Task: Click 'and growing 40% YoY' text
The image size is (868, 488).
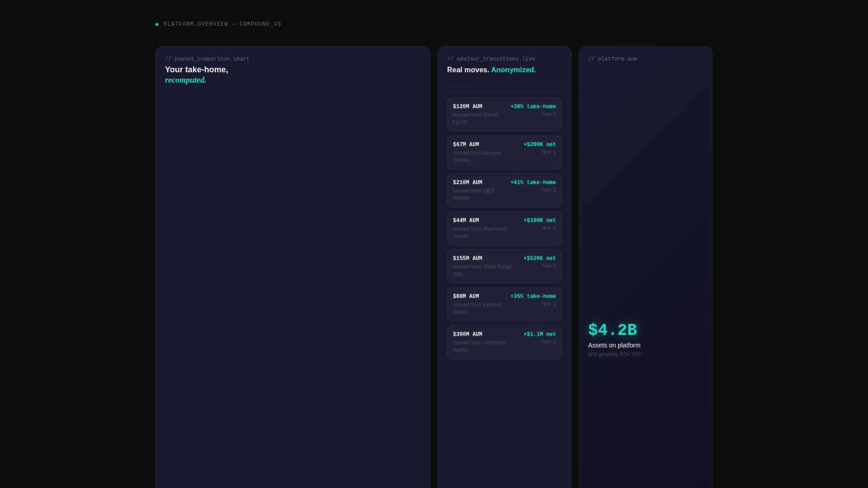Action: pyautogui.click(x=615, y=354)
